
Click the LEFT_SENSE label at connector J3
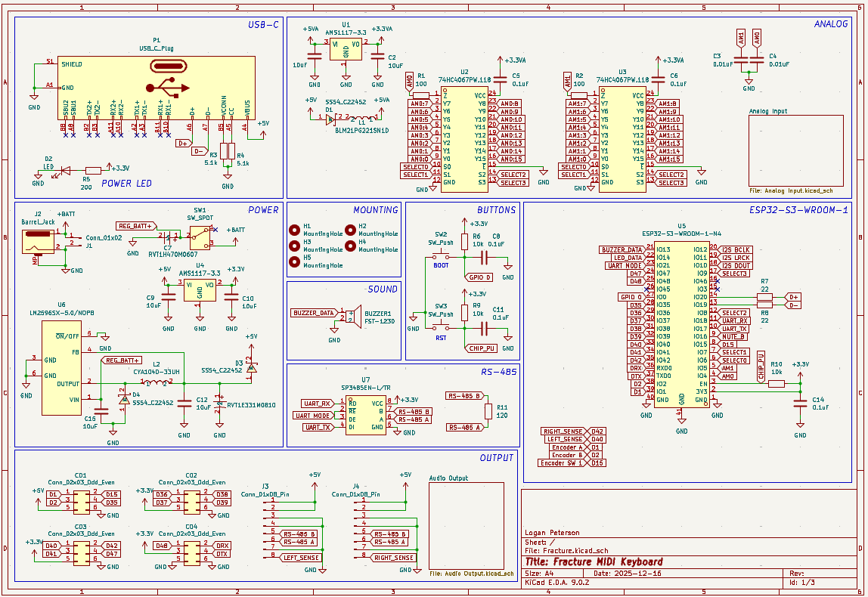click(x=299, y=557)
